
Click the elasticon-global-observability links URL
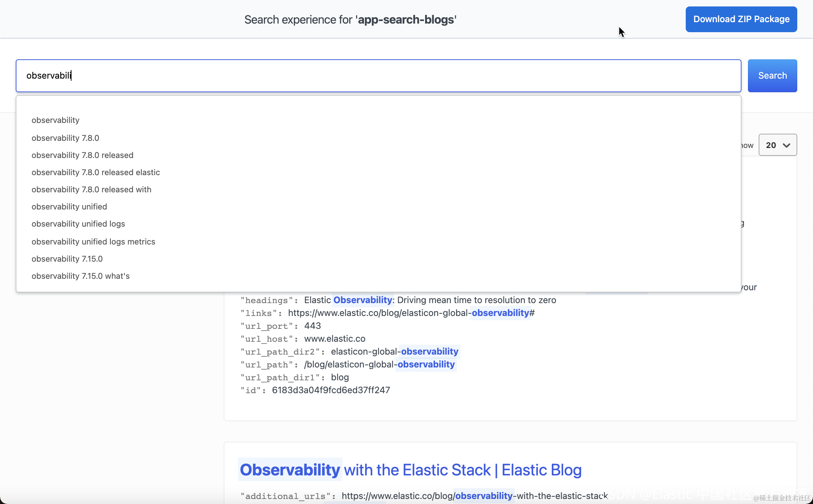click(x=411, y=313)
